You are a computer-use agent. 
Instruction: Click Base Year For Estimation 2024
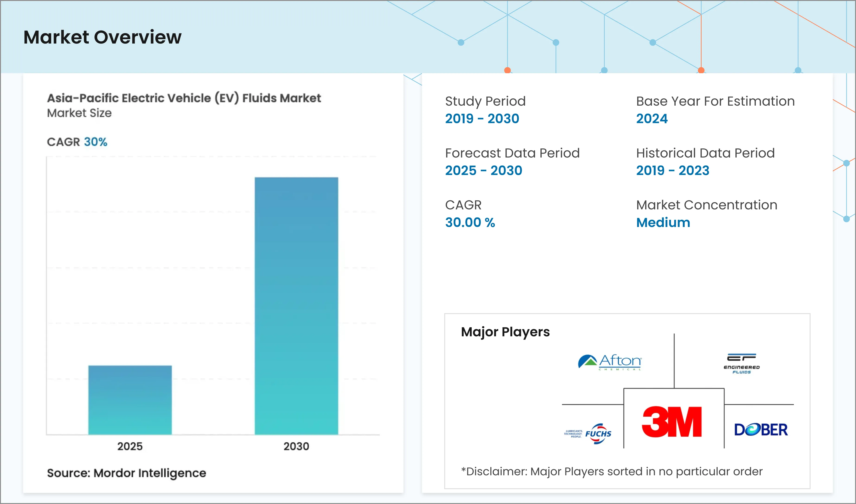click(652, 119)
